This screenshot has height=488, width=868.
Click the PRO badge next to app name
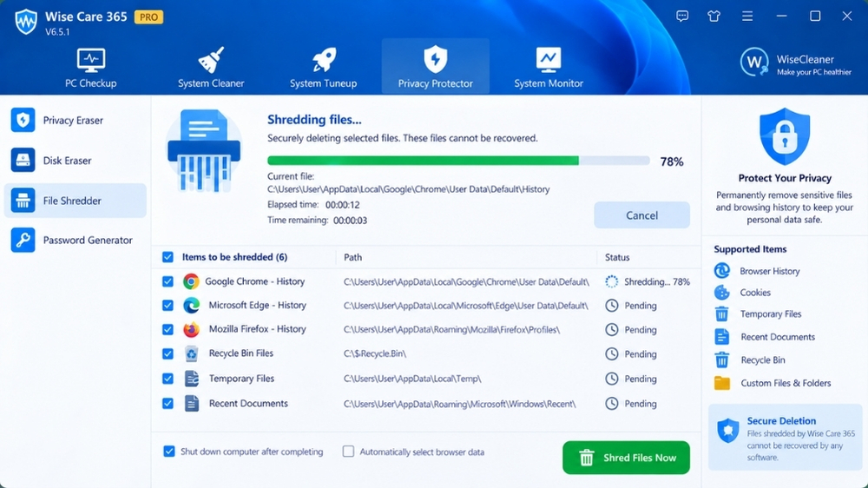point(148,17)
